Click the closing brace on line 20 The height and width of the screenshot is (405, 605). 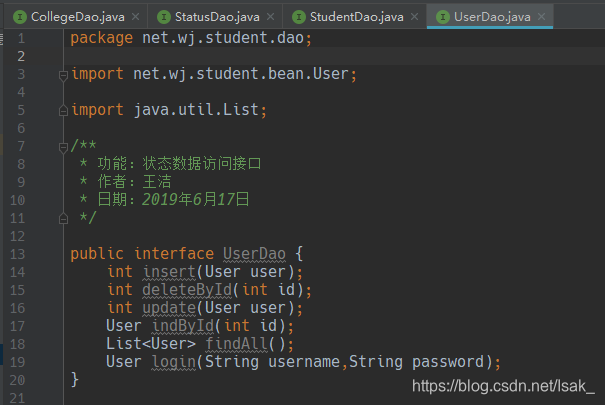pyautogui.click(x=75, y=379)
